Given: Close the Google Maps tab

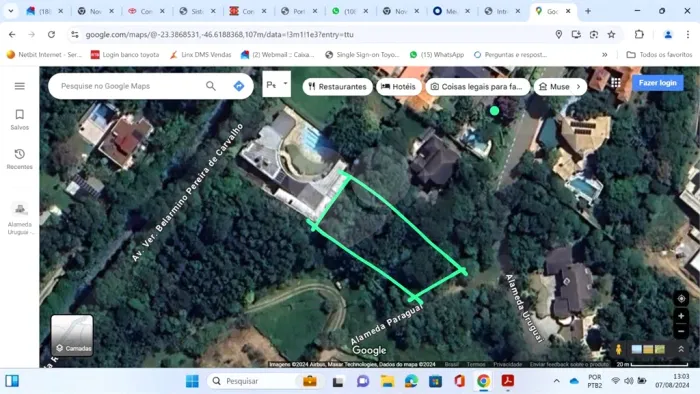Looking at the screenshot, I should [x=568, y=11].
